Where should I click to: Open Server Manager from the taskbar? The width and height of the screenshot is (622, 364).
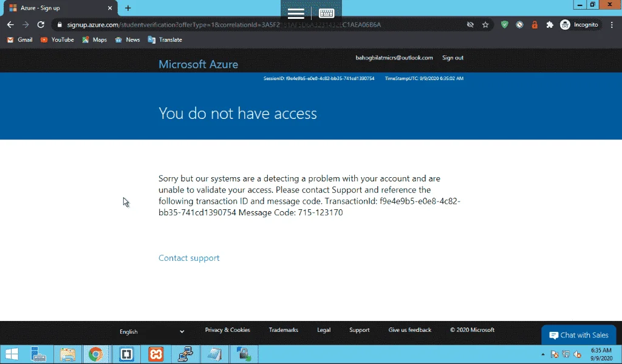pos(38,354)
